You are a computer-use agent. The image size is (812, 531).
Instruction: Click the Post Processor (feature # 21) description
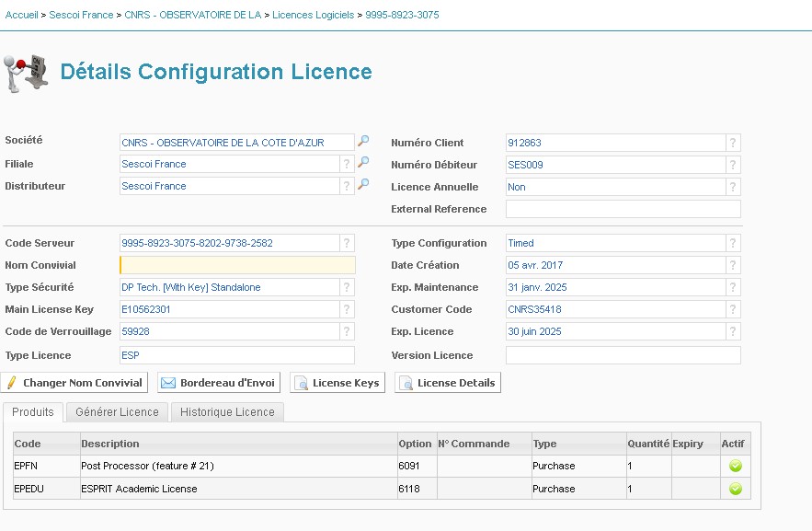(147, 467)
